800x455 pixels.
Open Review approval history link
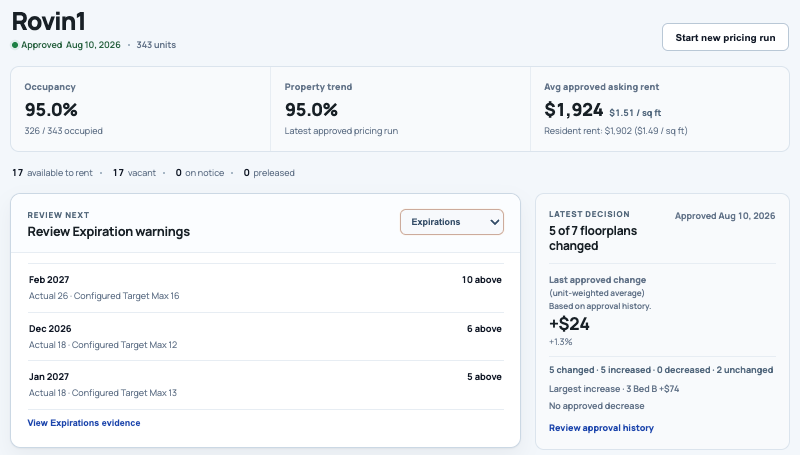point(601,428)
